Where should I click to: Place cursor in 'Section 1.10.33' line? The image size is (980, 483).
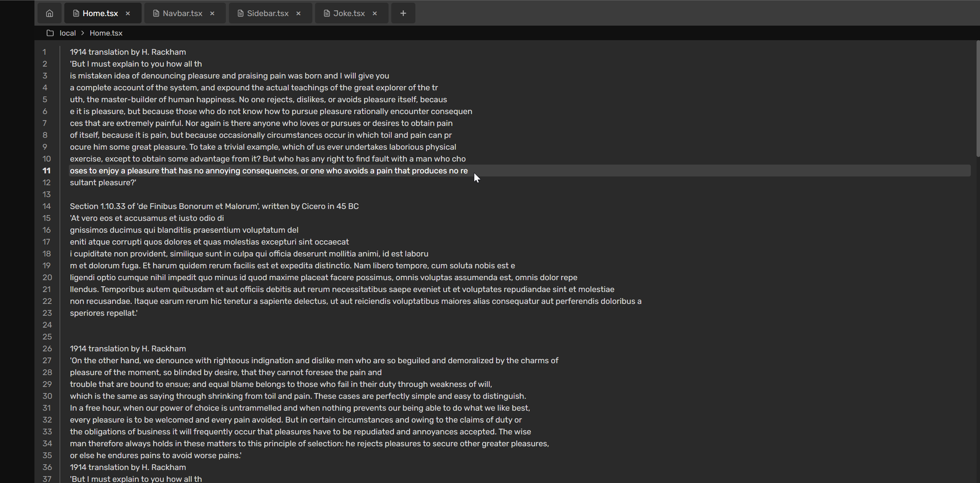tap(214, 206)
